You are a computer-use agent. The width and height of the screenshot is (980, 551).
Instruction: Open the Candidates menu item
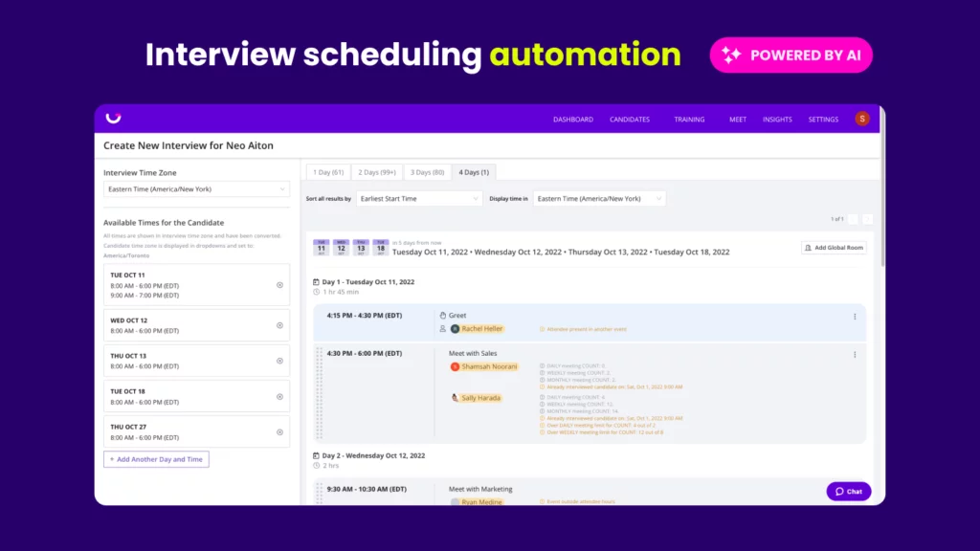click(x=630, y=120)
